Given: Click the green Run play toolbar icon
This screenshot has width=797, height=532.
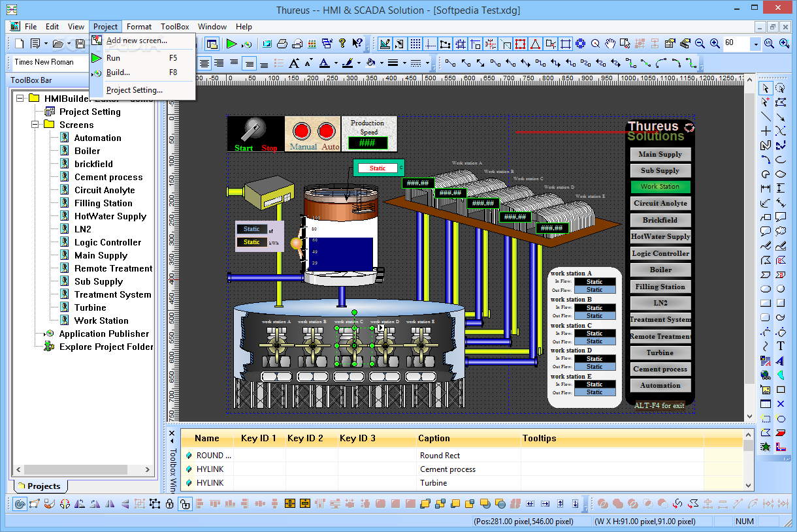Looking at the screenshot, I should 231,44.
